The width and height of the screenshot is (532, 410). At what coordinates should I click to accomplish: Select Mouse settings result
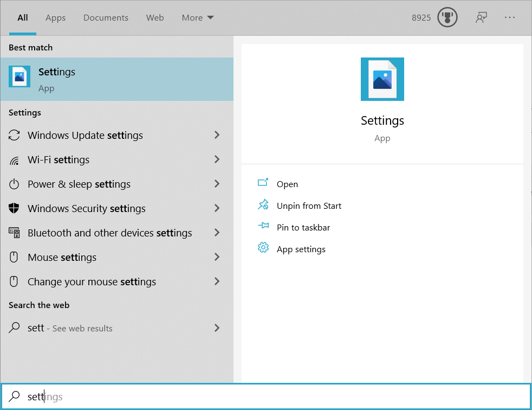pyautogui.click(x=117, y=258)
